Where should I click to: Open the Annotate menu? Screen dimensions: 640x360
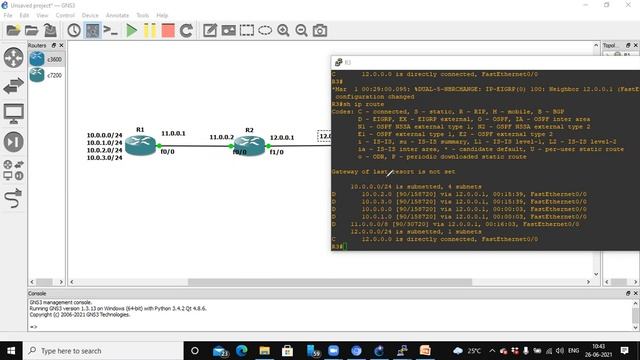[x=117, y=15]
